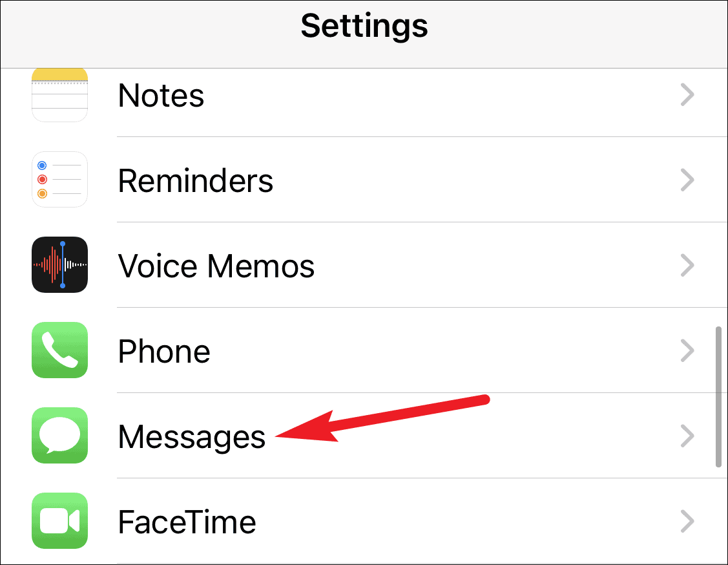Tap the Voice Memos waveform icon
This screenshot has width=728, height=565.
coord(59,265)
